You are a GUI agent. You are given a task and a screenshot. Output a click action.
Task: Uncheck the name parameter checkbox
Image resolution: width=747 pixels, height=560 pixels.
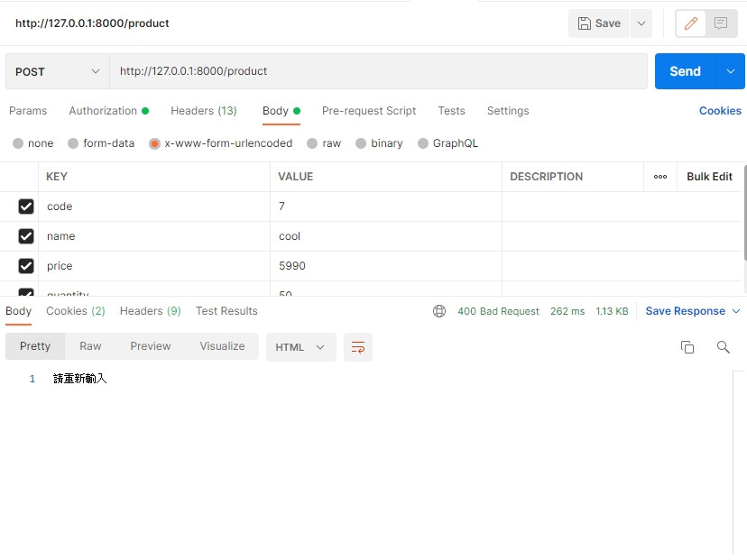click(x=26, y=236)
